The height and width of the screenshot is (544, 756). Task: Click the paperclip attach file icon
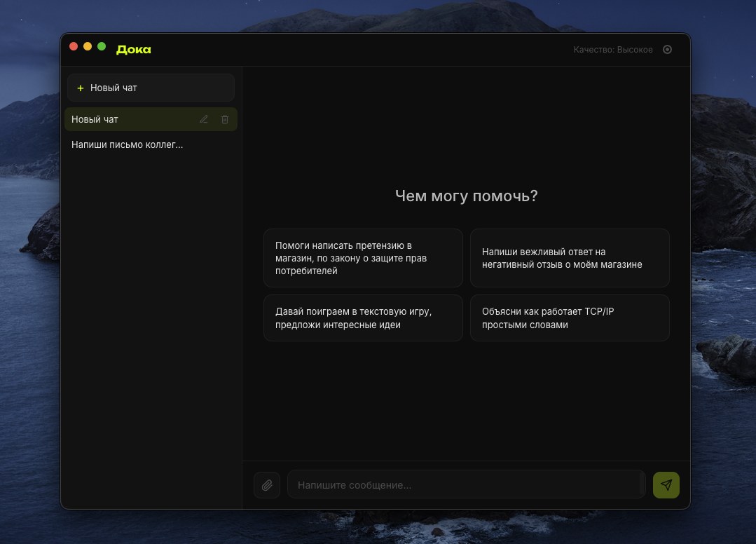coord(267,484)
